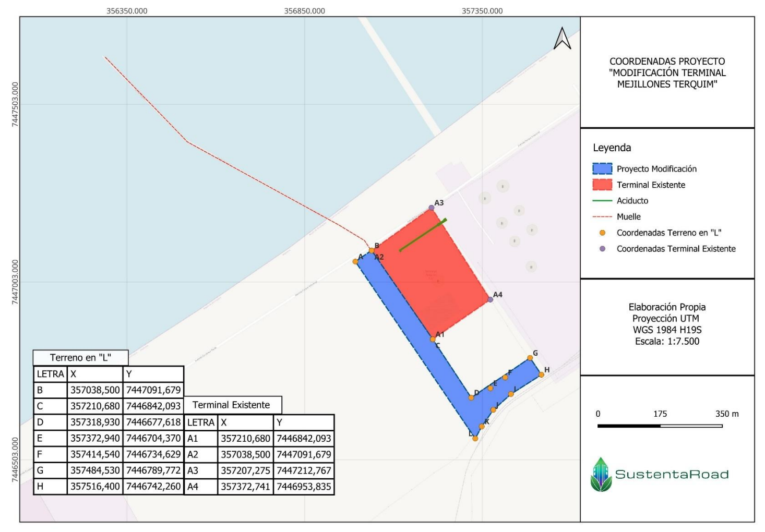Click the map title text COORDENADAS PROYECTO
765x532 pixels.
tap(667, 62)
